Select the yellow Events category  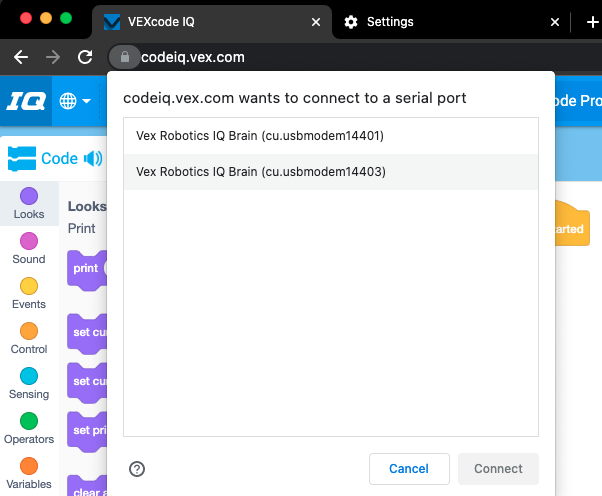(x=29, y=293)
